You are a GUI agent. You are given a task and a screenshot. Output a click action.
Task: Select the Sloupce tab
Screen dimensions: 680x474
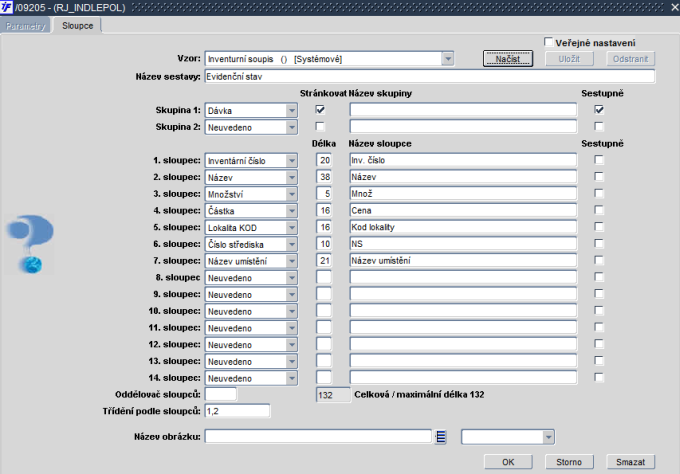click(x=77, y=26)
